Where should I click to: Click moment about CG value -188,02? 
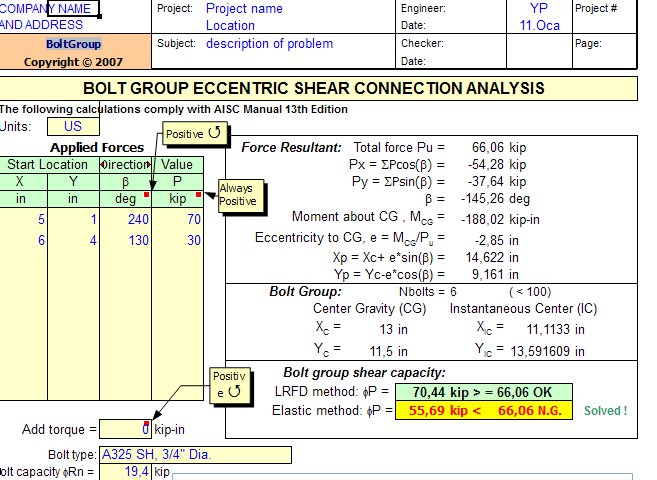pyautogui.click(x=482, y=220)
